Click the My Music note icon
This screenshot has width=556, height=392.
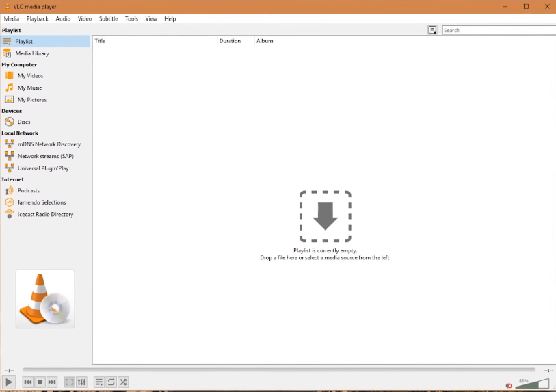(10, 88)
